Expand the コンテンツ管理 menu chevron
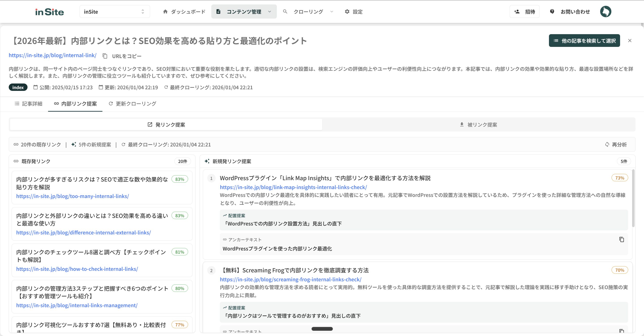The image size is (644, 336). [269, 11]
